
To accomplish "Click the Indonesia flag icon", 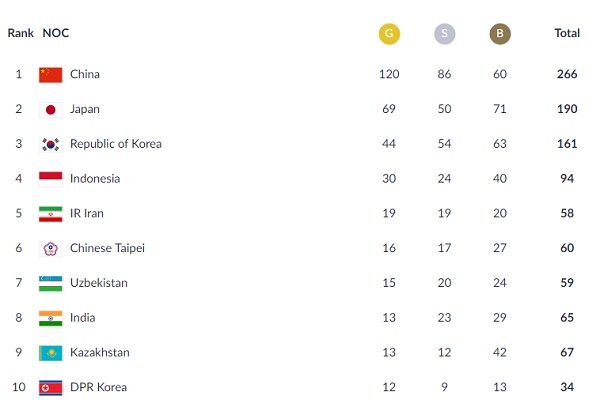I will click(x=51, y=179).
